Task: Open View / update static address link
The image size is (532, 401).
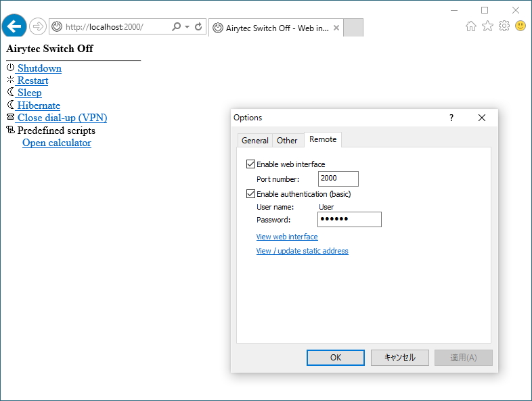Action: click(303, 251)
